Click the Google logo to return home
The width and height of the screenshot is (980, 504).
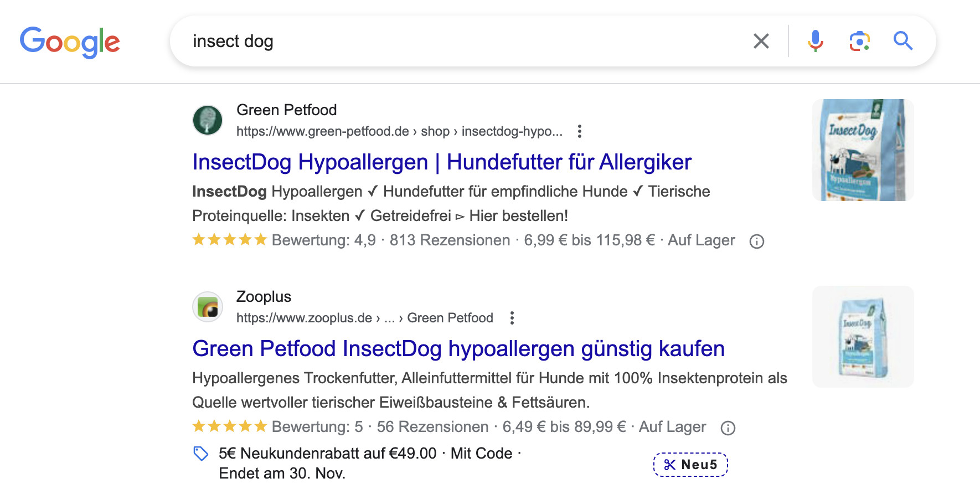(x=70, y=40)
